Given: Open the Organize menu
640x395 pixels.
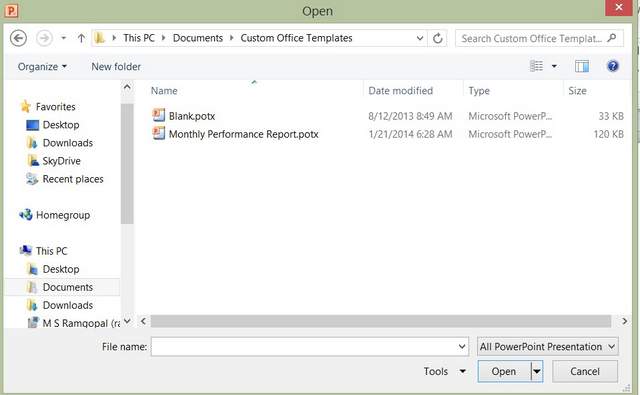Looking at the screenshot, I should pos(42,67).
